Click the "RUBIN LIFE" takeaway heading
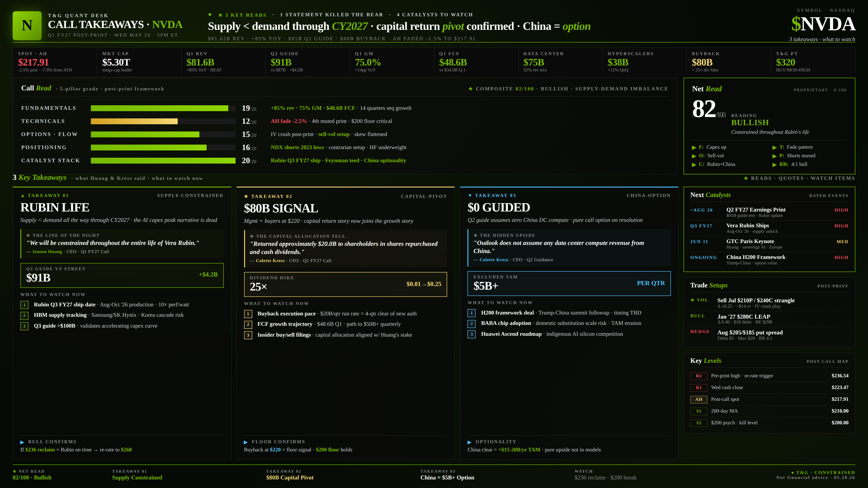This screenshot has width=868, height=488. point(55,207)
